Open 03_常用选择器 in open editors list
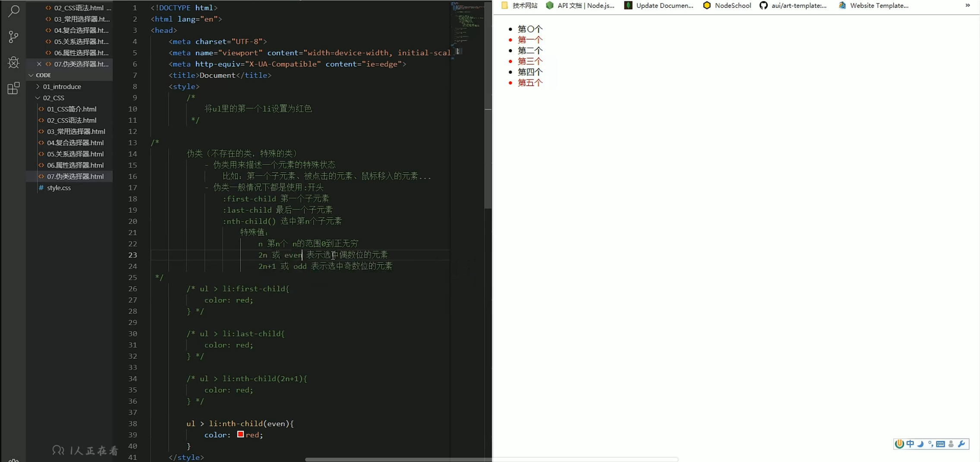980x462 pixels. tap(69, 19)
